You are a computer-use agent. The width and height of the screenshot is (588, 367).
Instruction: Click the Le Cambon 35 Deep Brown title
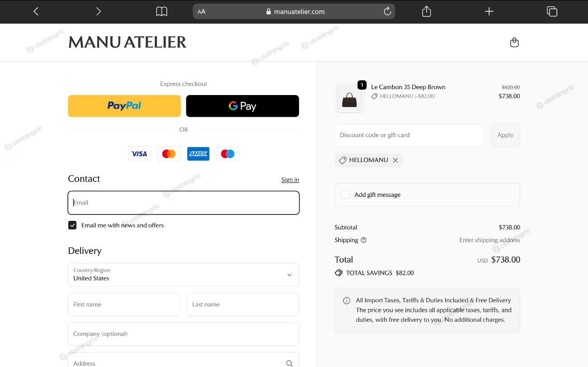click(408, 87)
